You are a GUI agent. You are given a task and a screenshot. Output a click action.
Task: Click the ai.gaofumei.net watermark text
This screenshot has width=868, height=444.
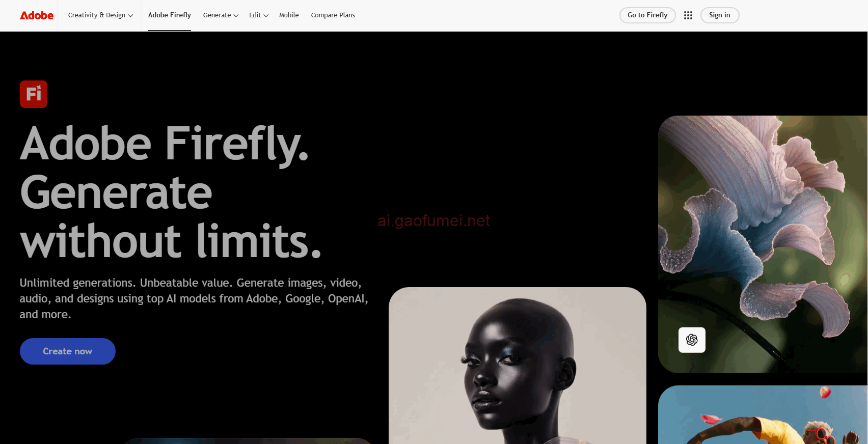pyautogui.click(x=434, y=220)
